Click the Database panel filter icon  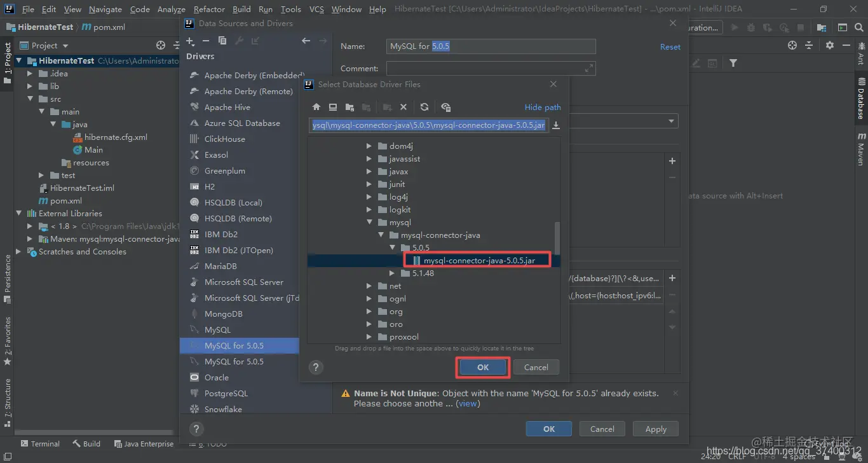click(733, 63)
